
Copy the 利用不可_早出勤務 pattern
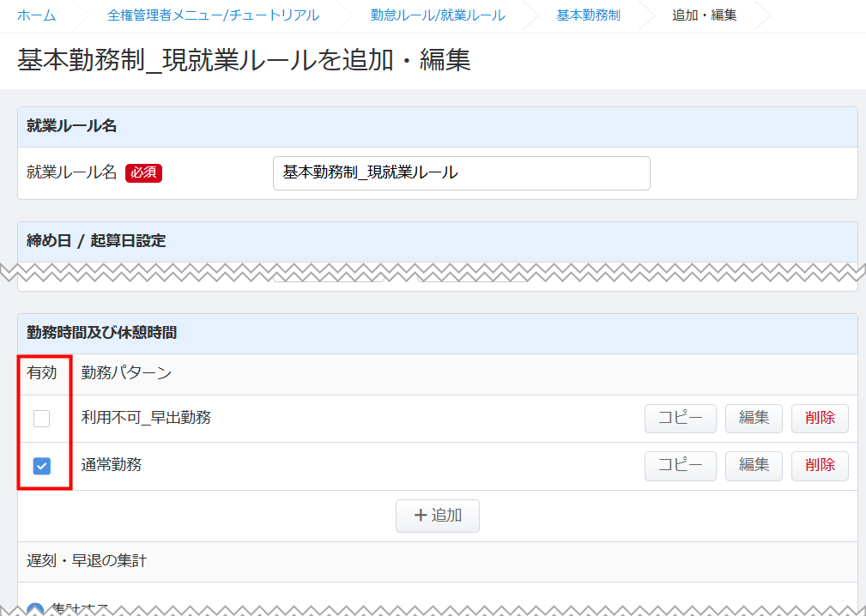click(x=680, y=418)
